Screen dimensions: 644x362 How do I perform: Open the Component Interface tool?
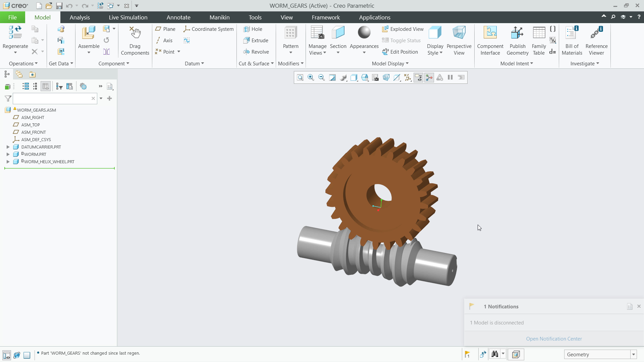click(490, 41)
